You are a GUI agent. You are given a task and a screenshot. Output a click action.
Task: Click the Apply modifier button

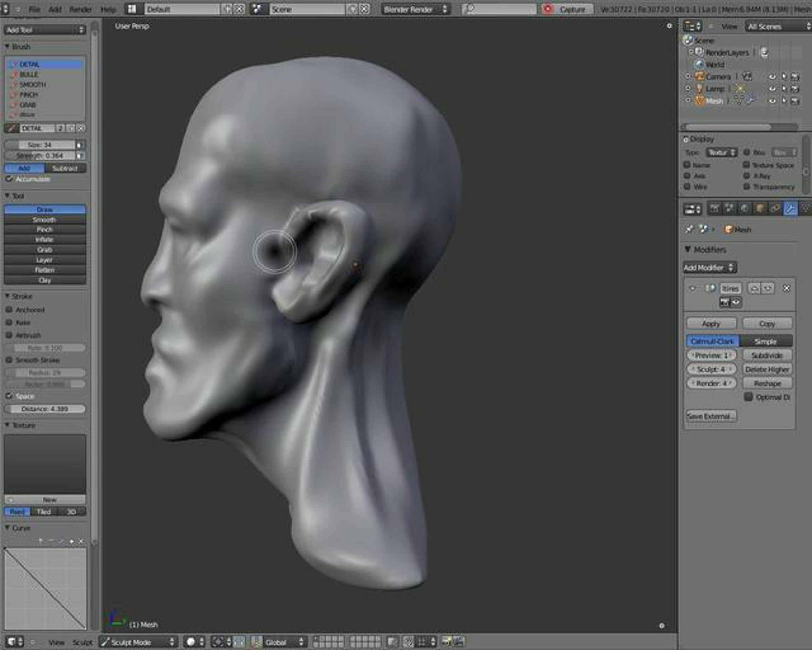point(711,323)
